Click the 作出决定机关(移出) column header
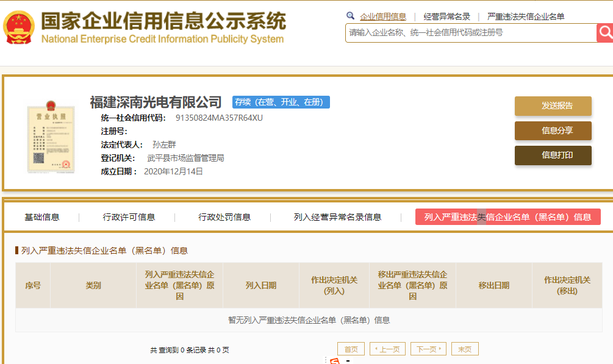 (x=567, y=285)
